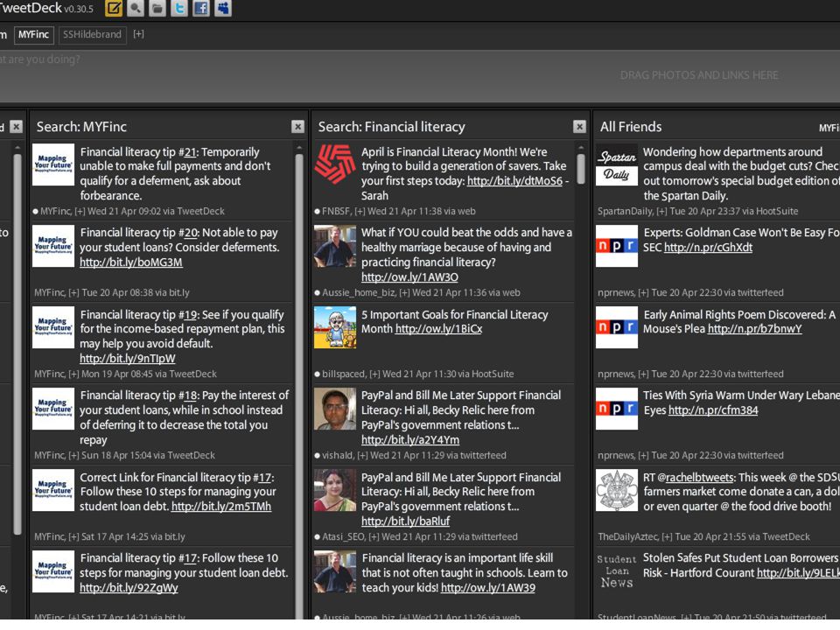The height and width of the screenshot is (630, 840).
Task: Click the MySpace people icon in toolbar
Action: pos(223,8)
